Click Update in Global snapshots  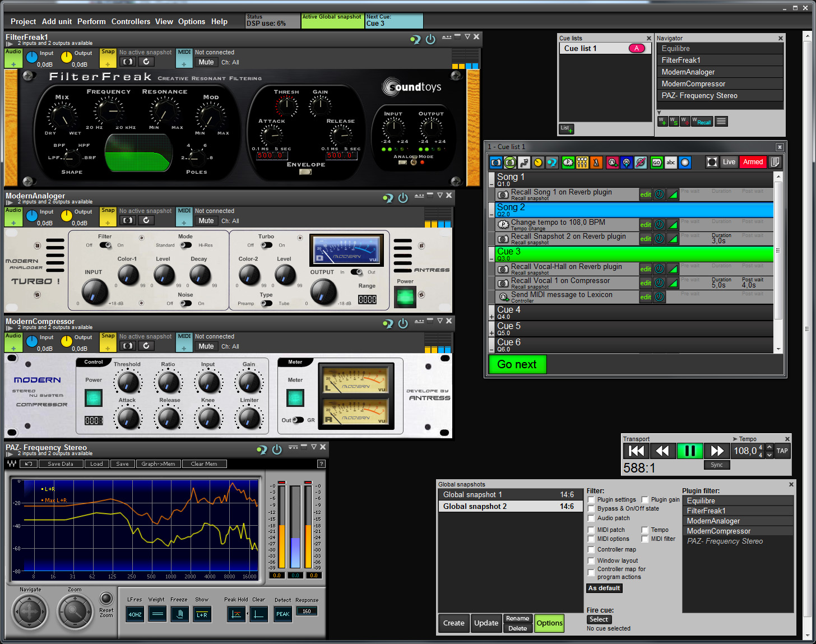(486, 623)
